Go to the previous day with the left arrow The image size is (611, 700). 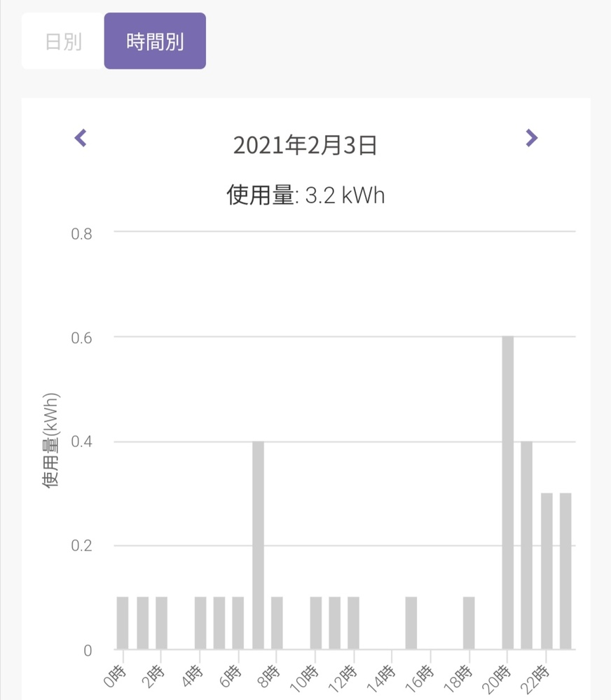[x=81, y=138]
